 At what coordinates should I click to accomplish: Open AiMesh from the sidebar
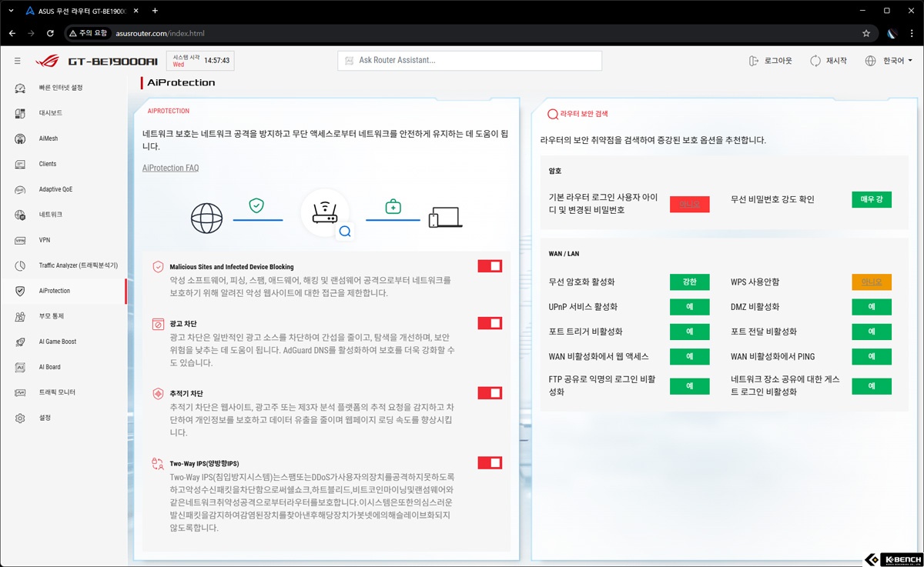tap(21, 138)
